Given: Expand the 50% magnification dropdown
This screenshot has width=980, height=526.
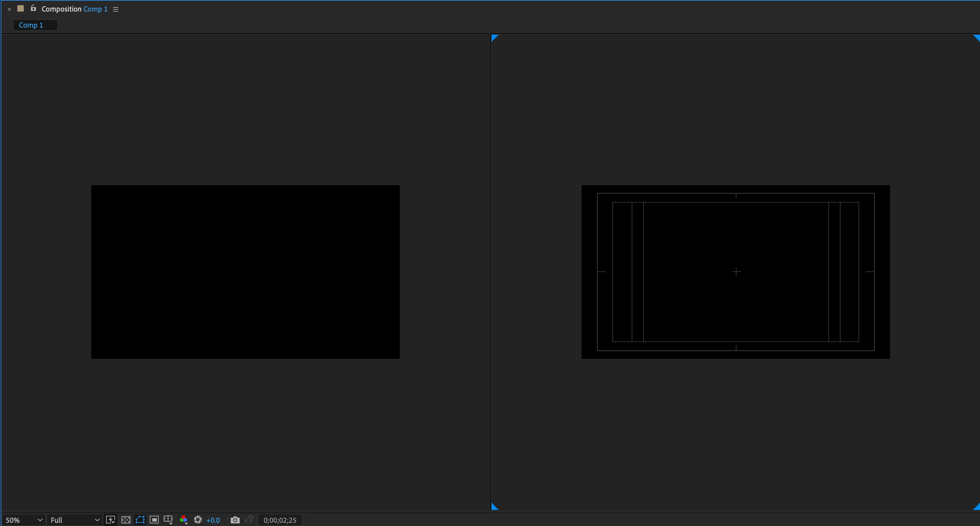Looking at the screenshot, I should tap(23, 520).
